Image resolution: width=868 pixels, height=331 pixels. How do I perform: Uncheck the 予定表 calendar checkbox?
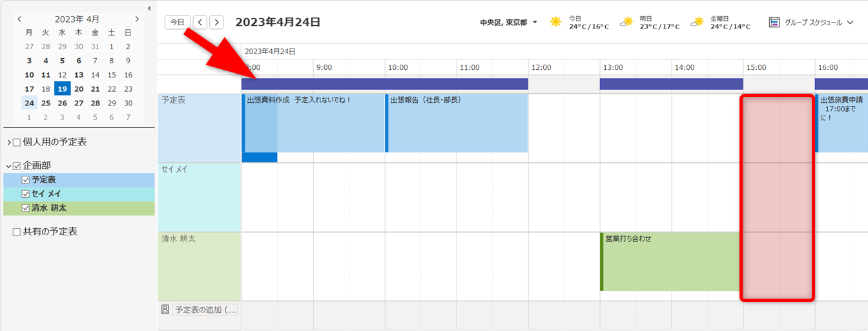pyautogui.click(x=26, y=180)
